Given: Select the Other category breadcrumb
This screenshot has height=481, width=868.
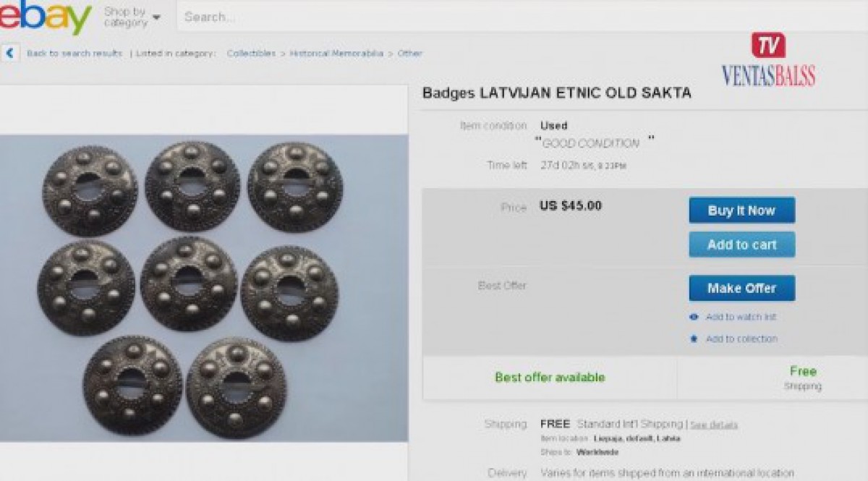Looking at the screenshot, I should click(409, 54).
